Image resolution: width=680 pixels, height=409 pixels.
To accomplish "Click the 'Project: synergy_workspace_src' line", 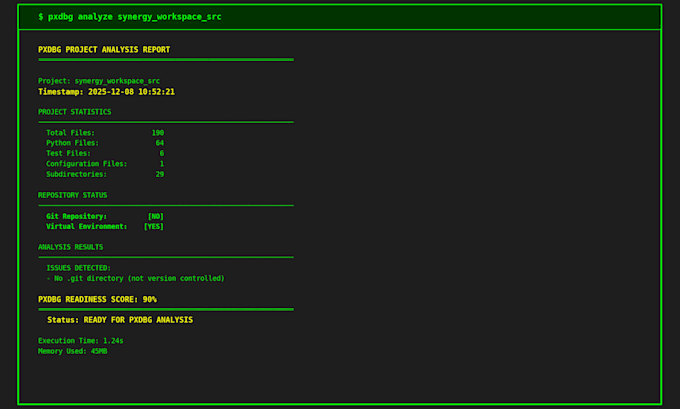I will (x=99, y=81).
